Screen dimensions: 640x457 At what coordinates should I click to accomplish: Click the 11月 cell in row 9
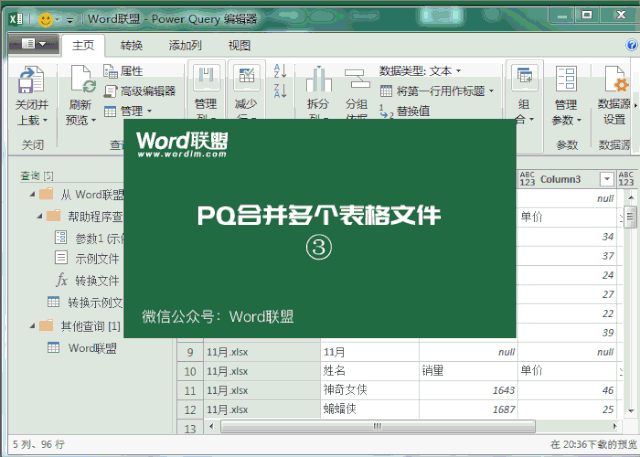[370, 352]
